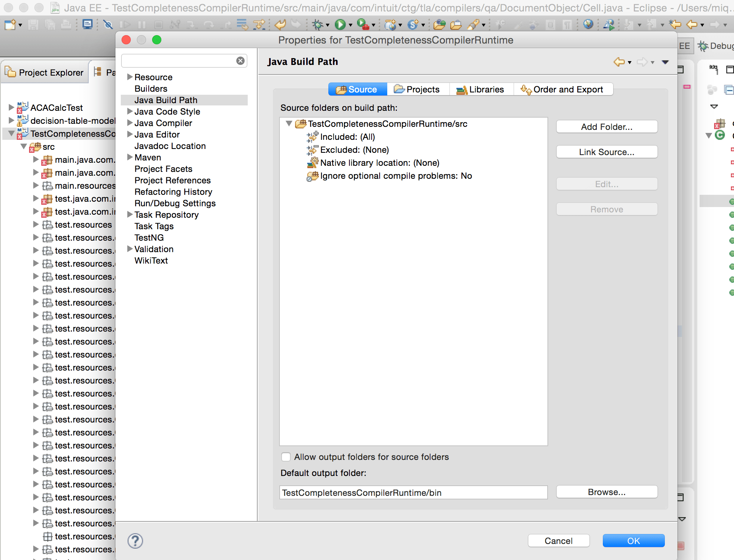Click the Skip All Breakpoints icon
The image size is (734, 560).
[x=108, y=25]
